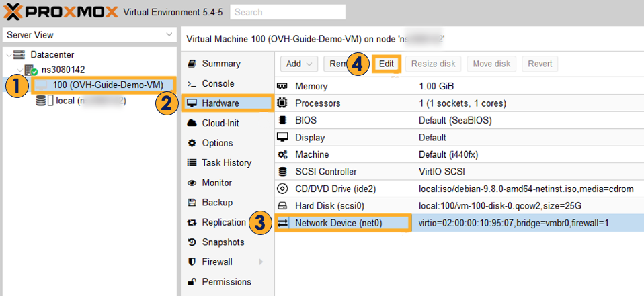
Task: Click the Search input field
Action: pos(288,12)
